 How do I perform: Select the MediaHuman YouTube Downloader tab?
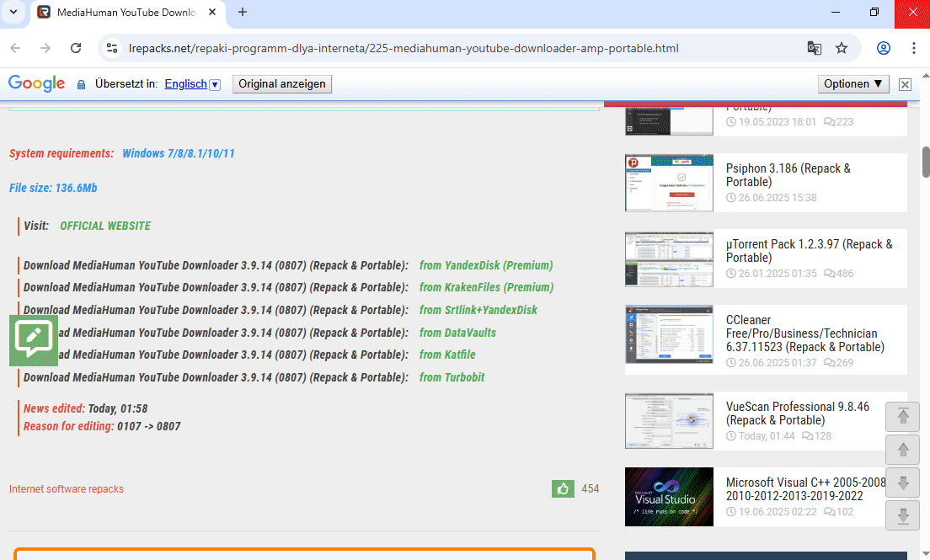[127, 13]
